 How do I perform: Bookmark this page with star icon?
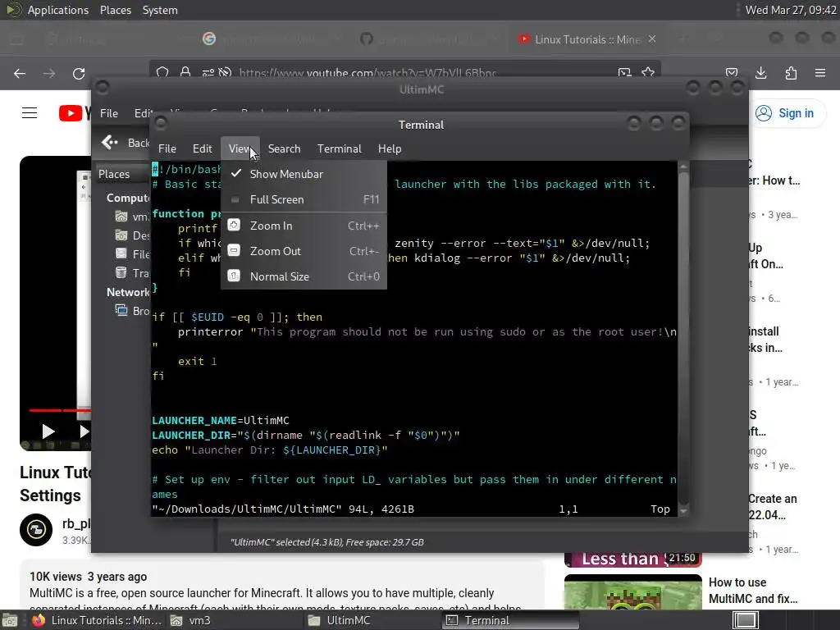(x=648, y=72)
